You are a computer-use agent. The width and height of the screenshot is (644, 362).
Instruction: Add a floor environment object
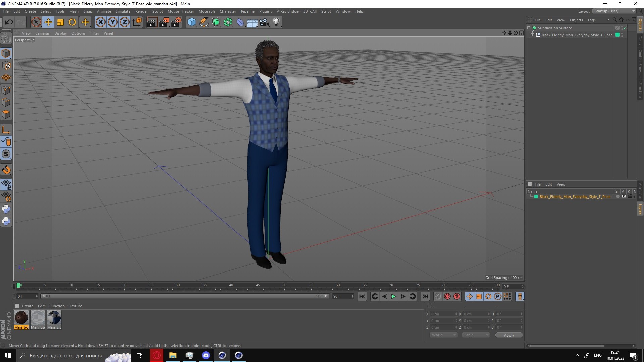pyautogui.click(x=252, y=22)
